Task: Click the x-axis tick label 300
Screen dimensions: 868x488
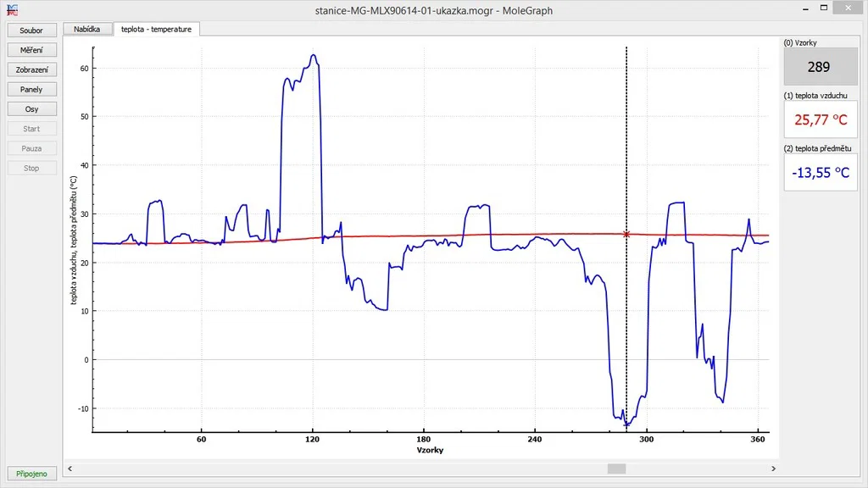Action: [646, 440]
